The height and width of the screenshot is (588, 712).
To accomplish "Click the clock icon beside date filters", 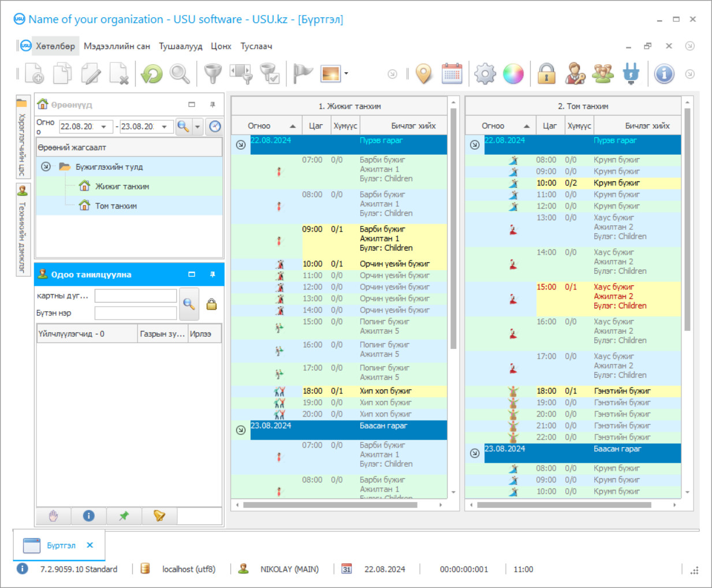I will [x=215, y=126].
